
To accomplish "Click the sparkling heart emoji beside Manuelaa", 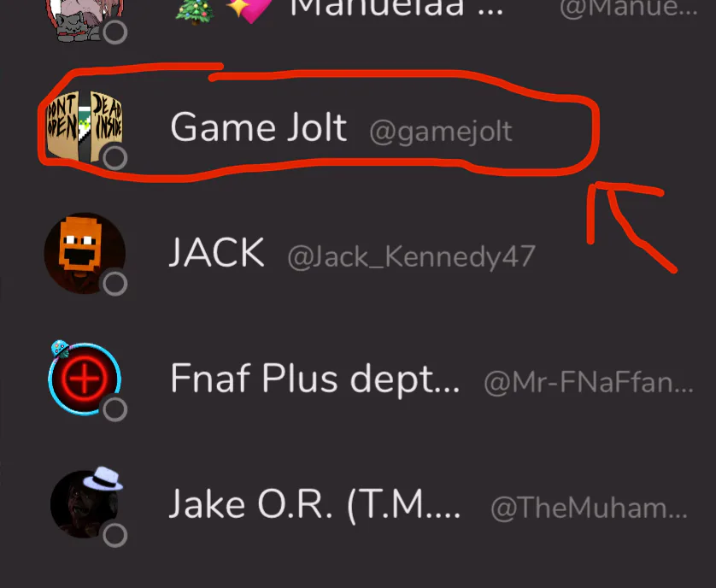I will pyautogui.click(x=249, y=10).
